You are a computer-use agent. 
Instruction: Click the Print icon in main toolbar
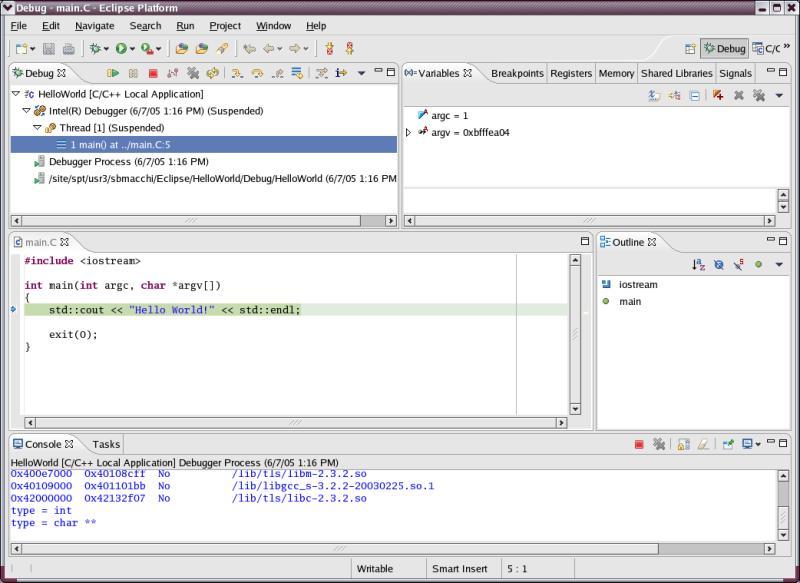point(68,49)
